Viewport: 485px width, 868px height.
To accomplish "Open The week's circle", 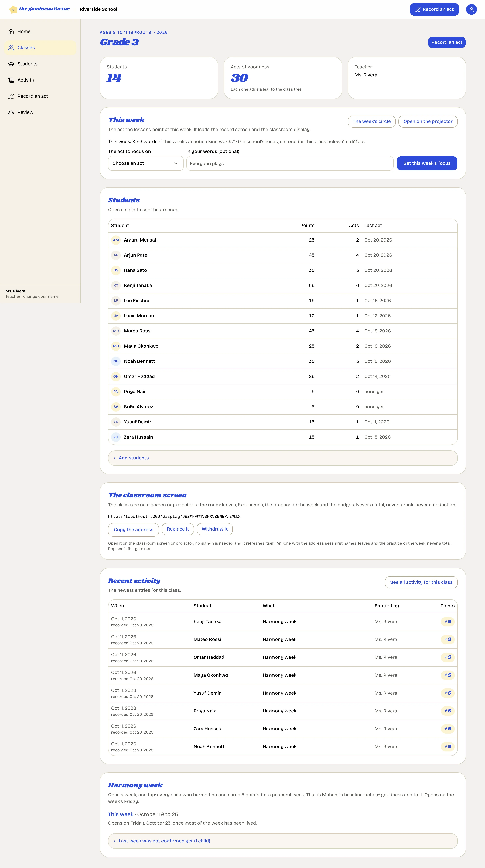I will tap(371, 122).
